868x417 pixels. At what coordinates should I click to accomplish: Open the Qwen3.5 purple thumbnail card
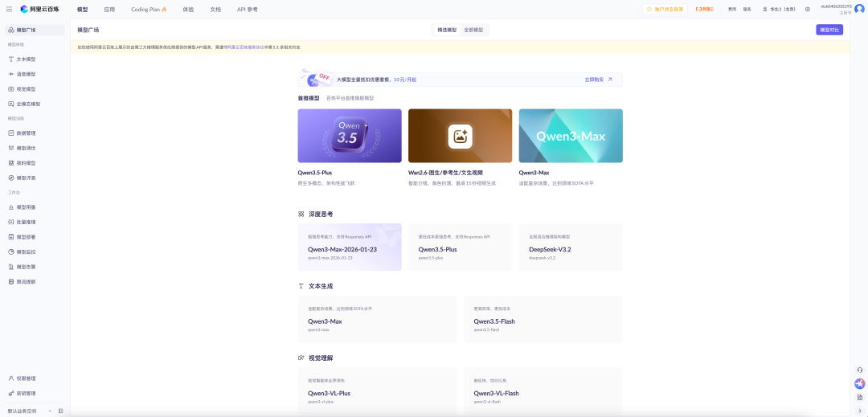[x=350, y=136]
